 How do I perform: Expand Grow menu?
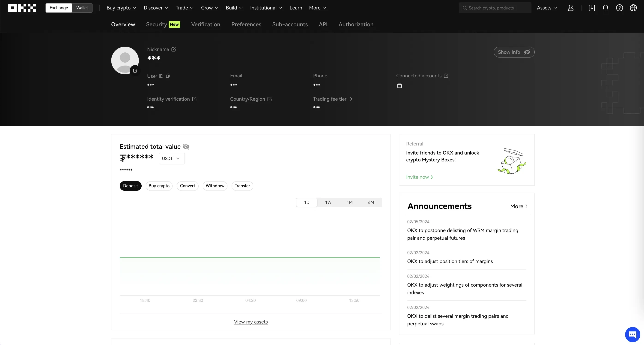(x=209, y=8)
